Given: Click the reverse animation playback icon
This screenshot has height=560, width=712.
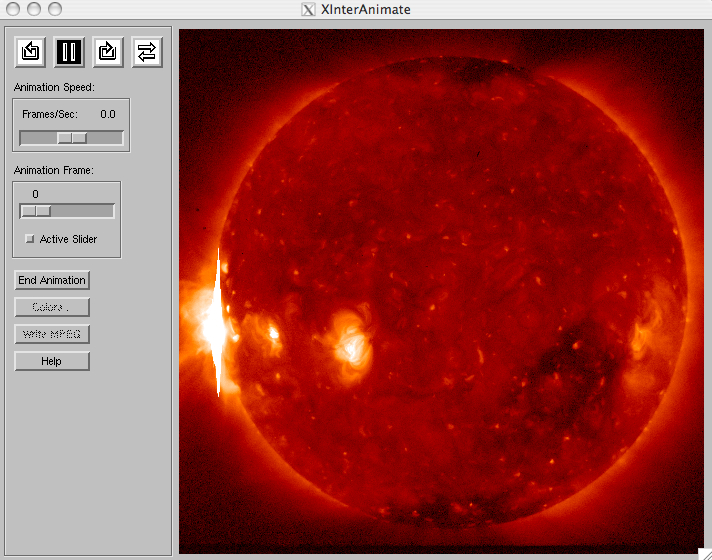Looking at the screenshot, I should point(31,52).
